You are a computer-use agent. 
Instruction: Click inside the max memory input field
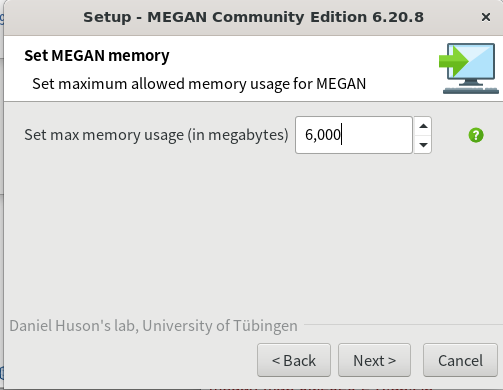click(354, 135)
